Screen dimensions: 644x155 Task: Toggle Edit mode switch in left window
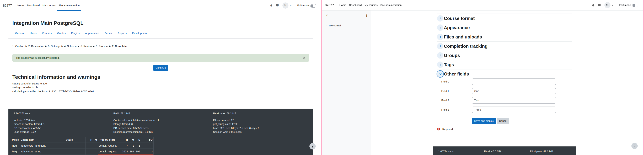tap(313, 6)
